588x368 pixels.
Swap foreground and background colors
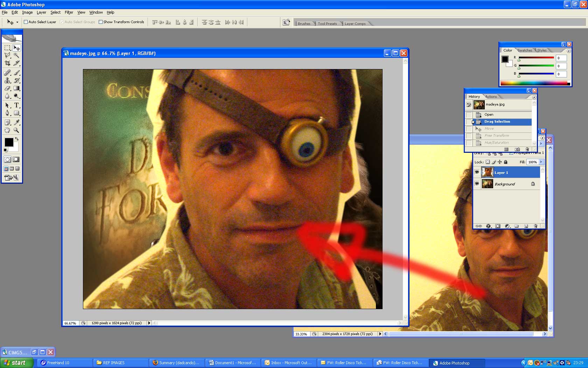(17, 139)
